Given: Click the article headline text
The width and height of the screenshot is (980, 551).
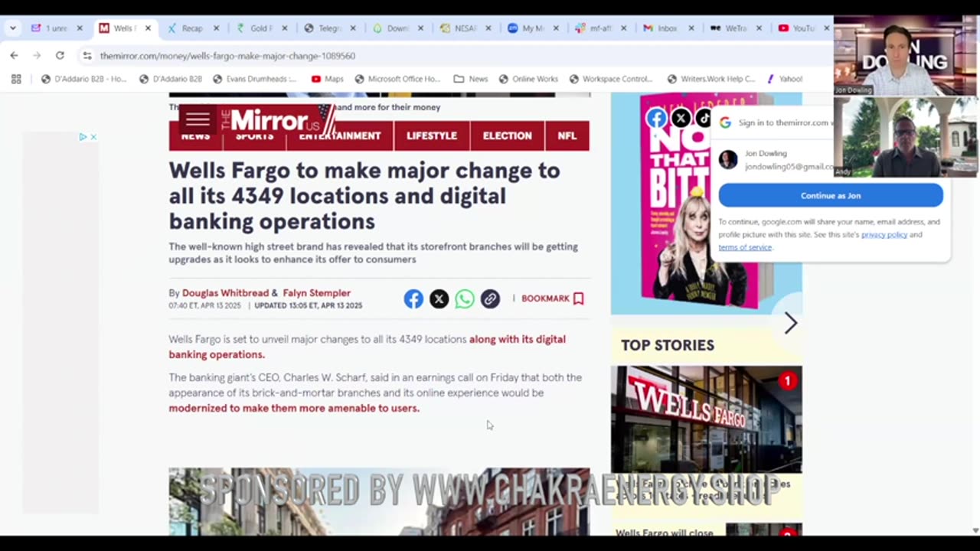Looking at the screenshot, I should pos(364,196).
